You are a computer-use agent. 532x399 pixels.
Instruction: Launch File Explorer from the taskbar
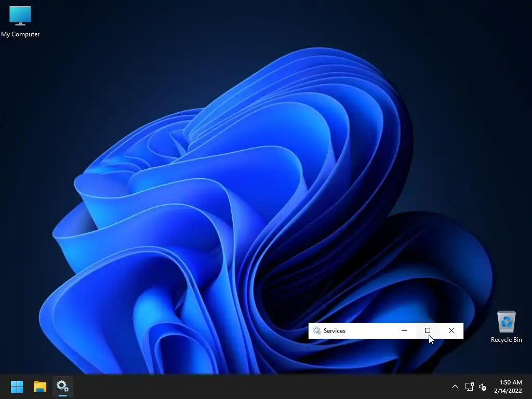pyautogui.click(x=40, y=387)
